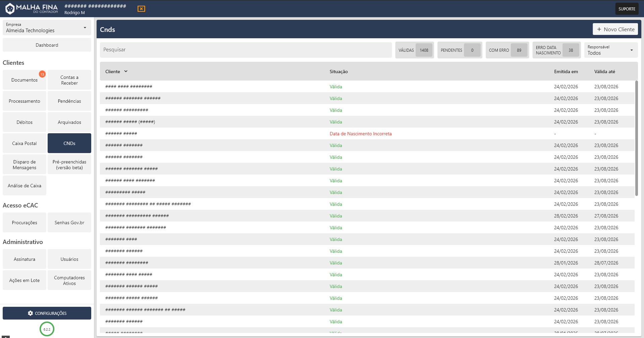Toggle the COM ERRO filter chip
The width and height of the screenshot is (644, 338).
507,50
